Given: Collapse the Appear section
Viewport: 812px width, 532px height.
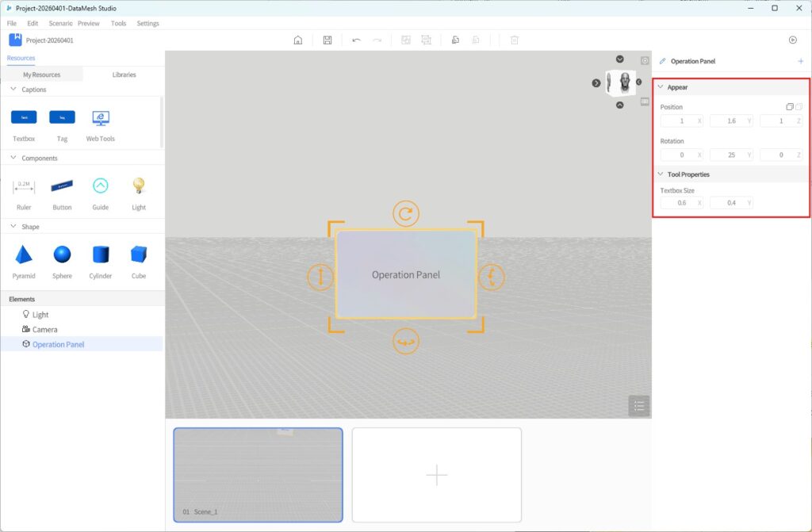Looking at the screenshot, I should tap(661, 87).
